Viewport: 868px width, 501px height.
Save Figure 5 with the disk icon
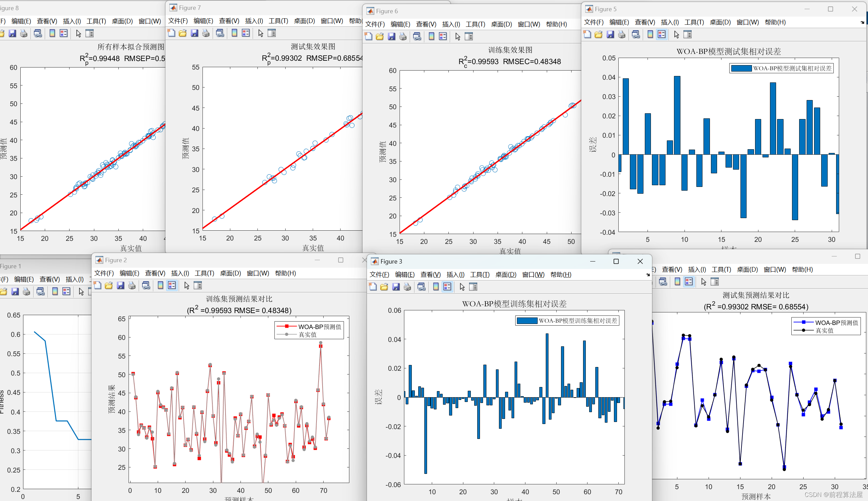click(x=610, y=34)
